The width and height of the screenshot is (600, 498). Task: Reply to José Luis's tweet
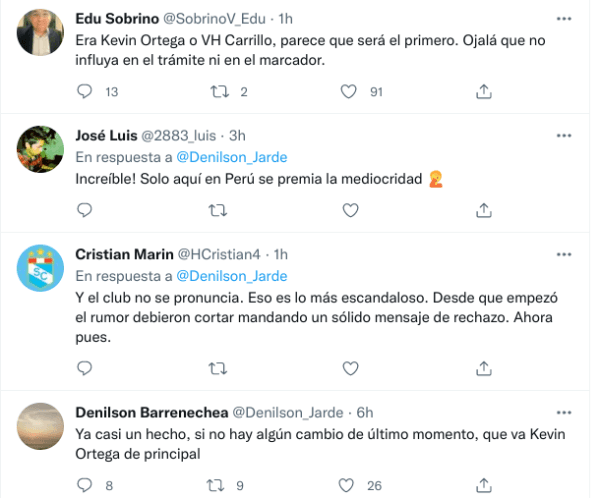pyautogui.click(x=85, y=210)
